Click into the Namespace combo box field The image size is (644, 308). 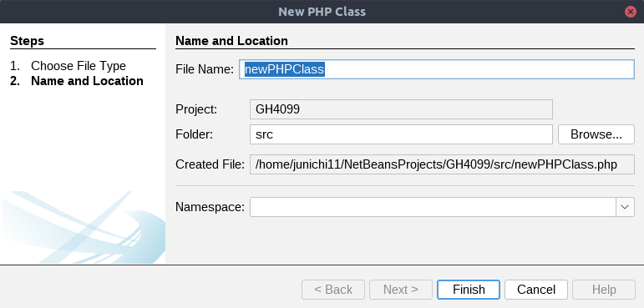coord(433,207)
